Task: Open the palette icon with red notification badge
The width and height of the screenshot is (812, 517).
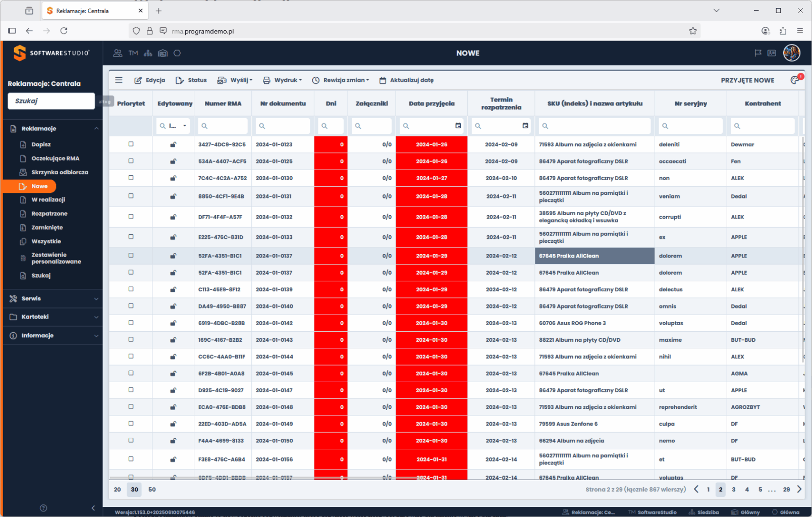Action: 795,80
